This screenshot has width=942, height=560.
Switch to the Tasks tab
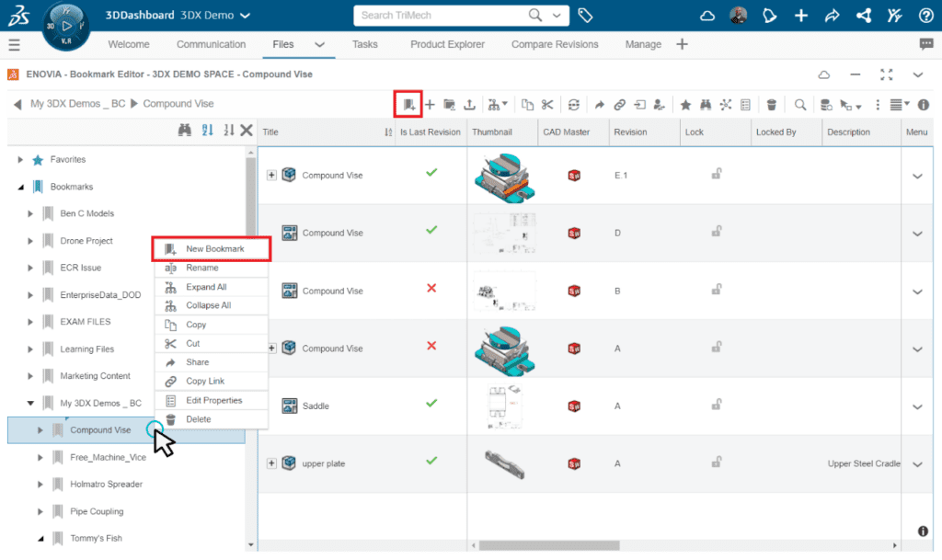click(364, 44)
